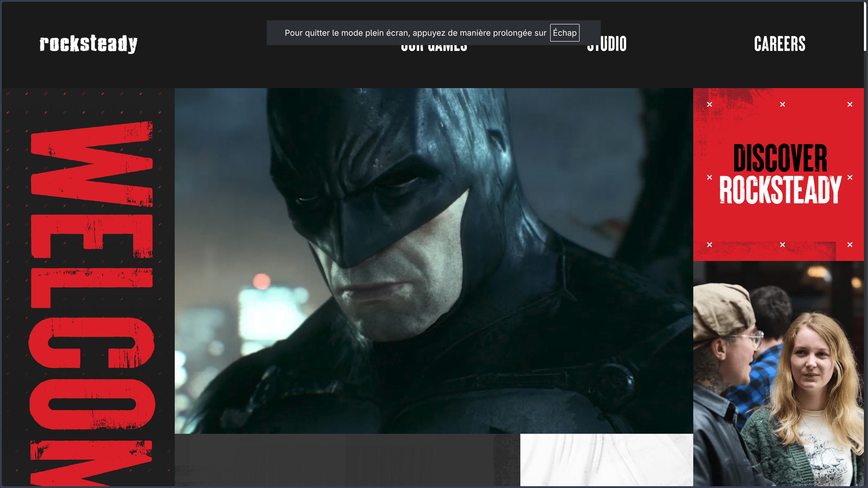This screenshot has width=868, height=488.
Task: Click the Batman hero video image
Action: pos(434,261)
